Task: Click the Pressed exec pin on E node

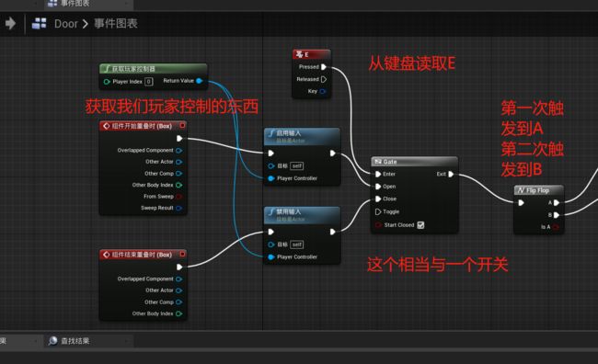Action: point(324,67)
